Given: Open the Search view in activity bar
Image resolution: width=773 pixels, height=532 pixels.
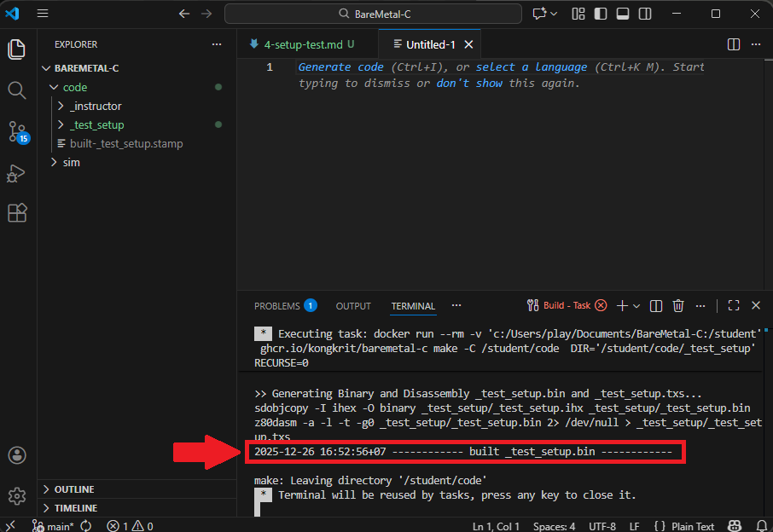Looking at the screenshot, I should (x=17, y=90).
